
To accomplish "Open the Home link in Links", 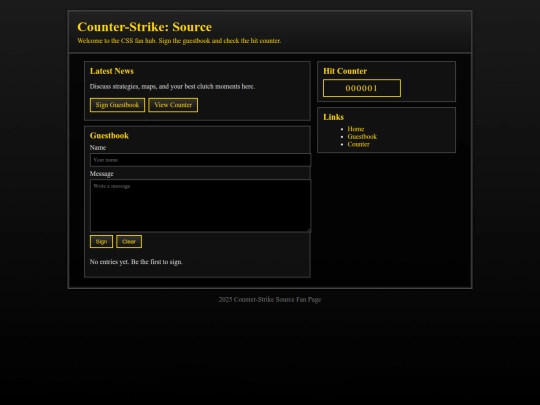I will (x=356, y=129).
